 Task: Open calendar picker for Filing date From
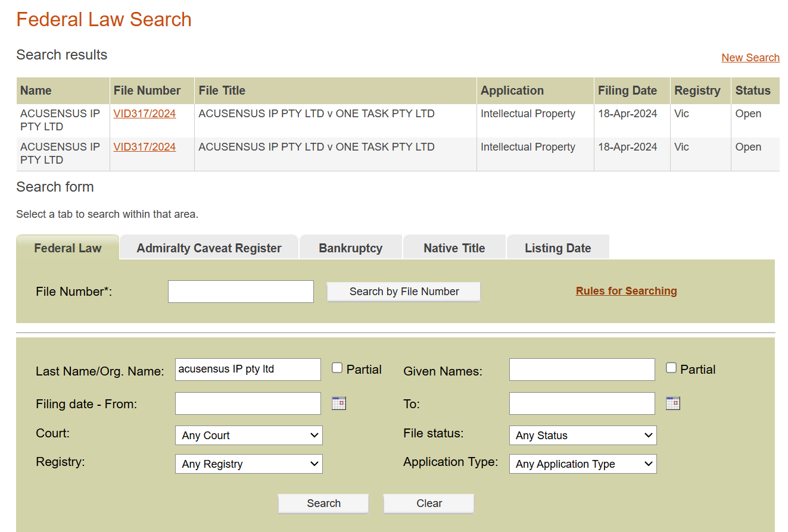click(x=338, y=403)
